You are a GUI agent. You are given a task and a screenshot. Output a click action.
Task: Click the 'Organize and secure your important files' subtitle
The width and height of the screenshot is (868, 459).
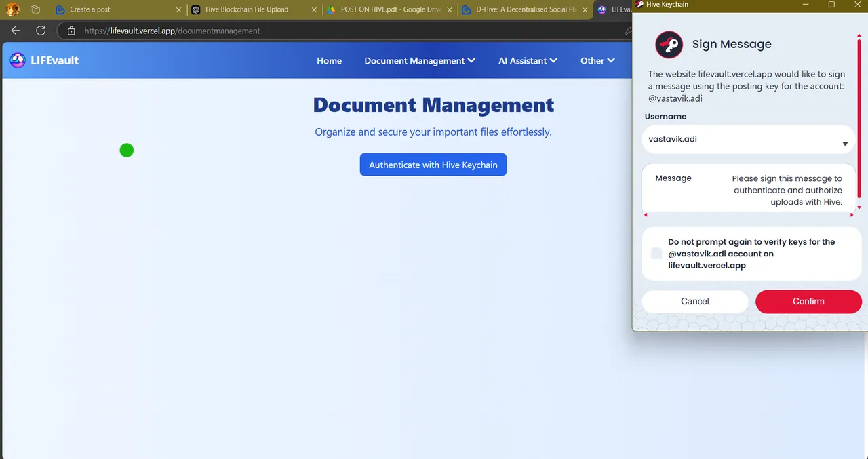click(433, 132)
